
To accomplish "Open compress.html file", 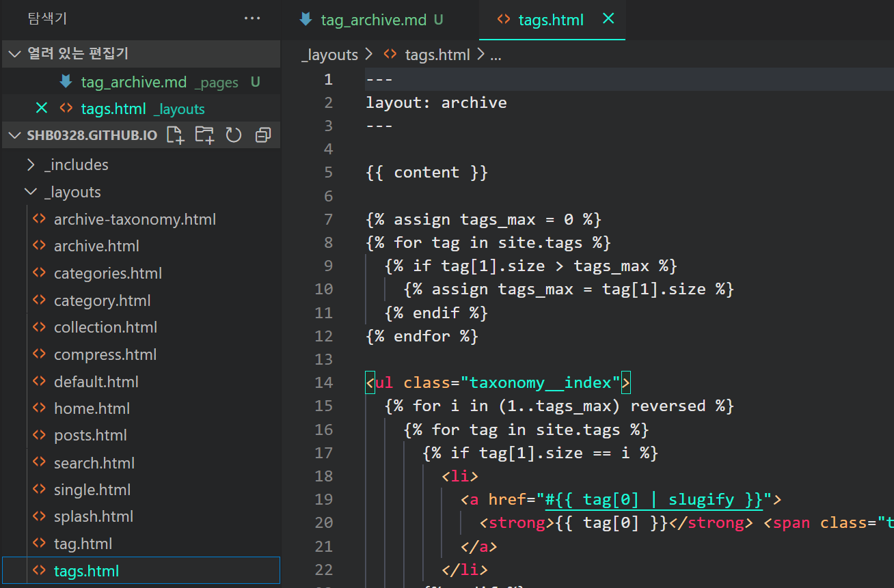I will tap(105, 354).
